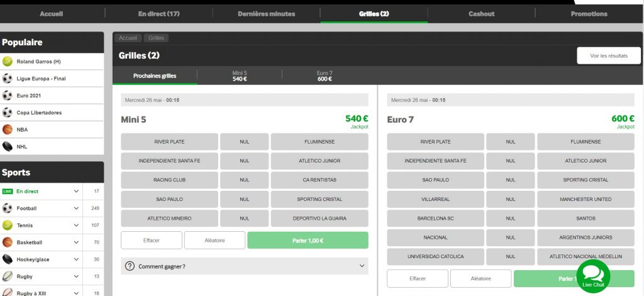Click Aléatoire in the Euro 7 grid
The width and height of the screenshot is (644, 296).
(x=480, y=278)
